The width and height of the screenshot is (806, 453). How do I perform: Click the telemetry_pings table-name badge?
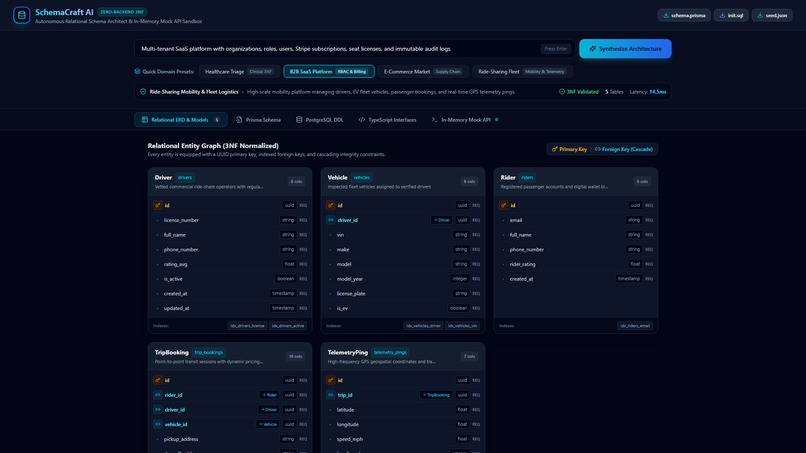390,352
